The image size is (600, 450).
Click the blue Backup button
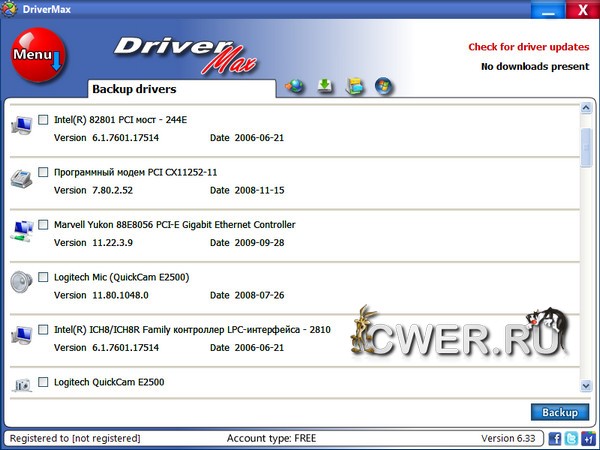(x=560, y=412)
